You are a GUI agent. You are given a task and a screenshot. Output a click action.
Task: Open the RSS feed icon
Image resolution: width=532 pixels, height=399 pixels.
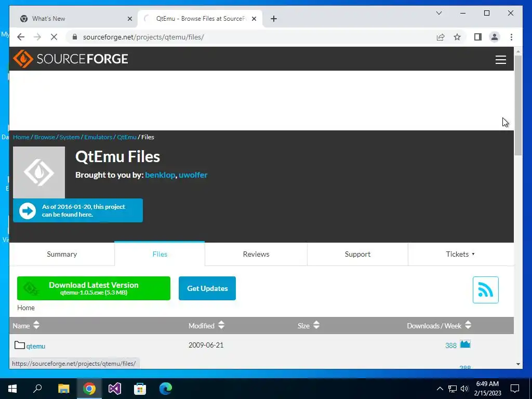coord(486,290)
